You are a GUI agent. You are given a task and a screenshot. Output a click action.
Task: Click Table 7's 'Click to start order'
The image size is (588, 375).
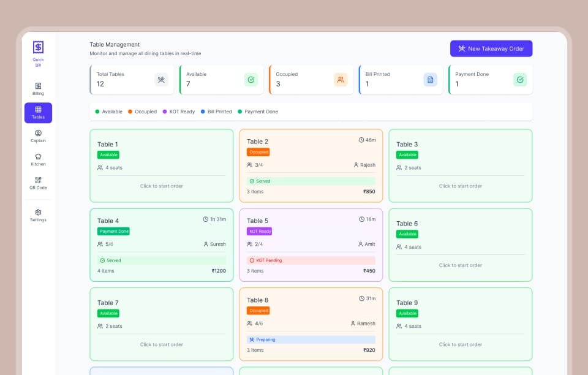161,344
